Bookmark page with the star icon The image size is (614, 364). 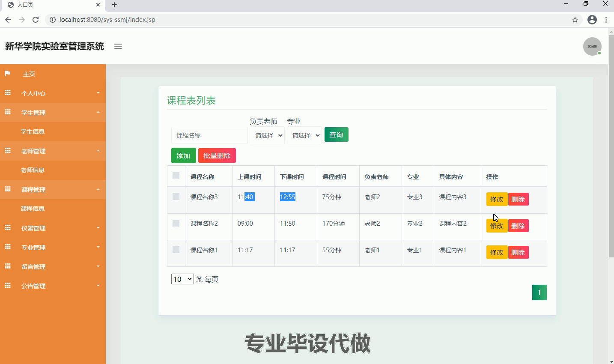pos(575,20)
